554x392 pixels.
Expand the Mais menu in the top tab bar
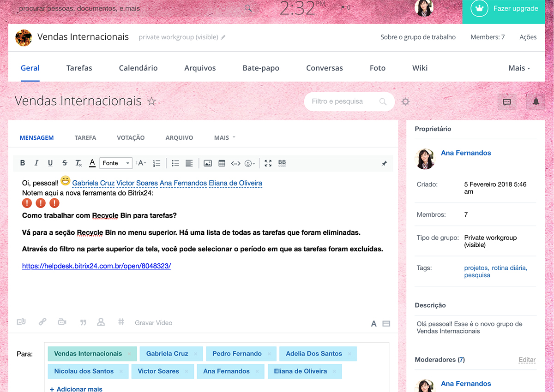click(519, 68)
